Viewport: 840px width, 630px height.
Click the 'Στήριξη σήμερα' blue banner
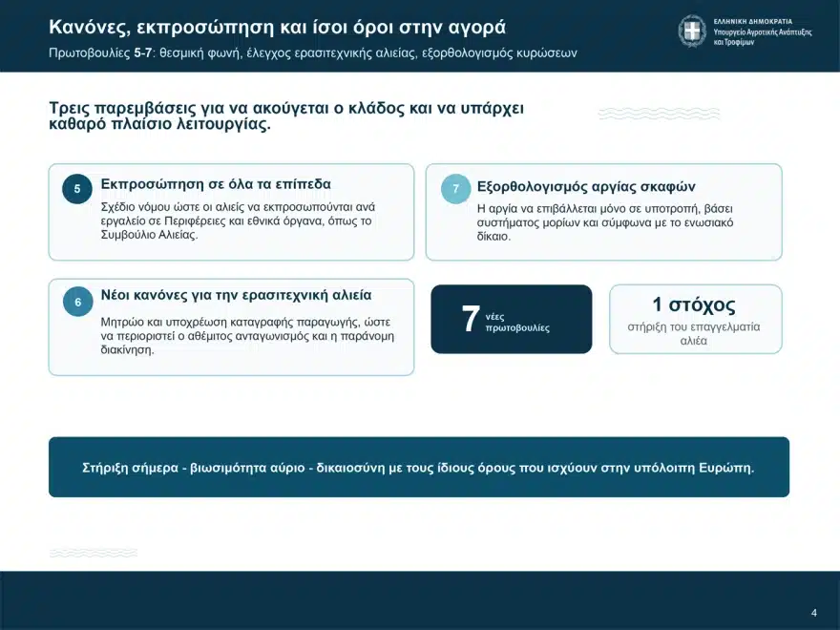coord(419,467)
